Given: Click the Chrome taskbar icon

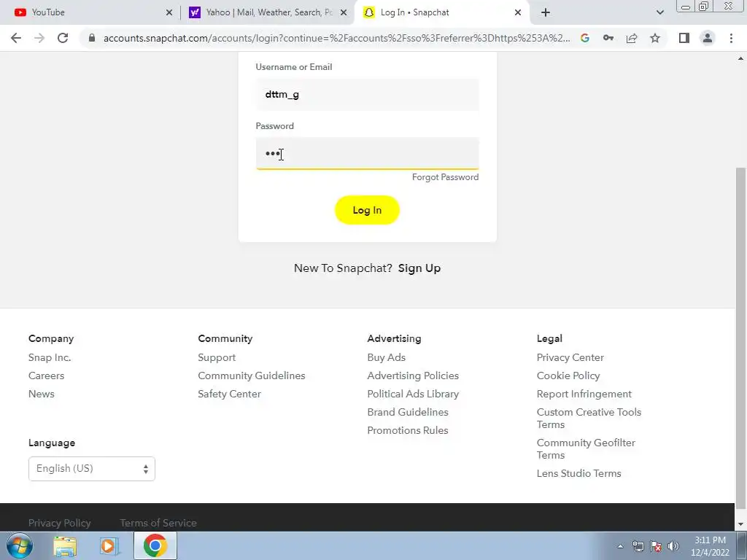Looking at the screenshot, I should 155,545.
